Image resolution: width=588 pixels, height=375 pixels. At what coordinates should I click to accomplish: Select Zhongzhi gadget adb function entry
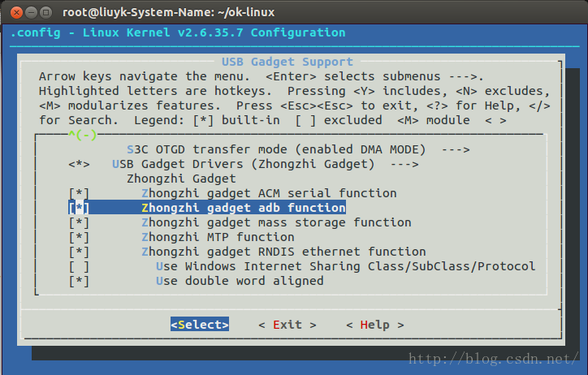pos(244,208)
